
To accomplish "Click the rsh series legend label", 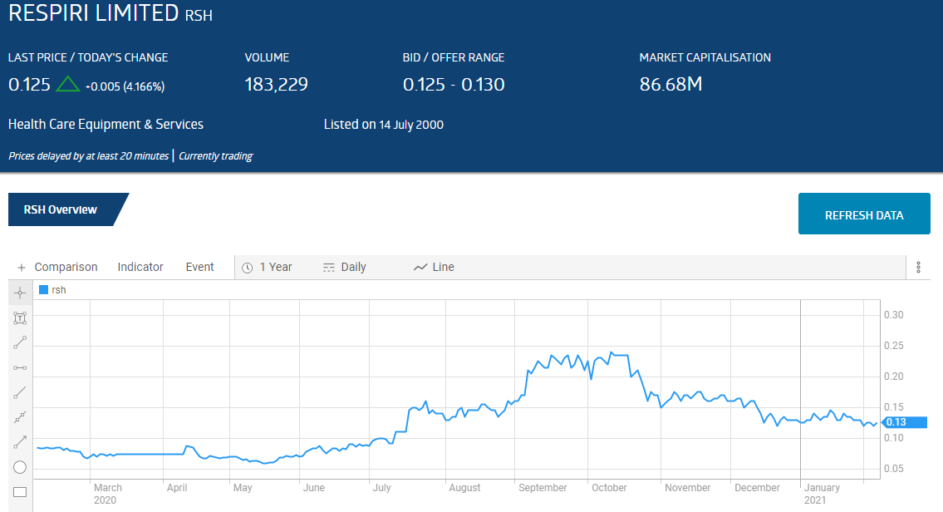I will 58,290.
